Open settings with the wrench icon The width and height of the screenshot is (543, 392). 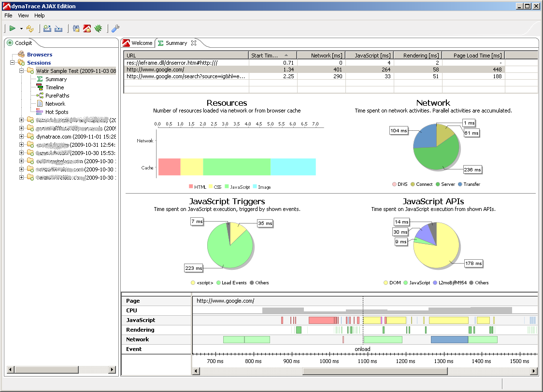click(115, 28)
